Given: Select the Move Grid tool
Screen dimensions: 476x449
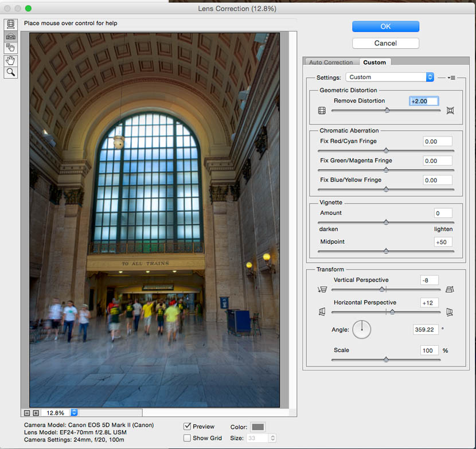Looking at the screenshot, I should 10,48.
